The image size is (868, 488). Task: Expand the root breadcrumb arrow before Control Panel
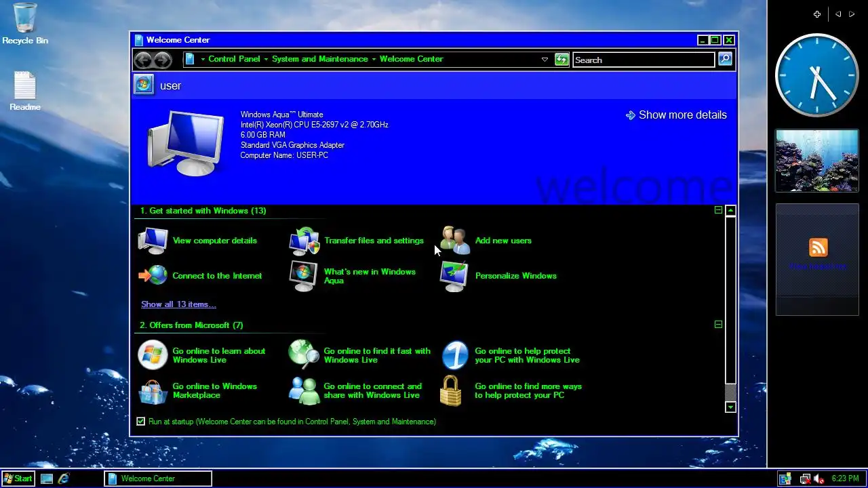pos(203,59)
